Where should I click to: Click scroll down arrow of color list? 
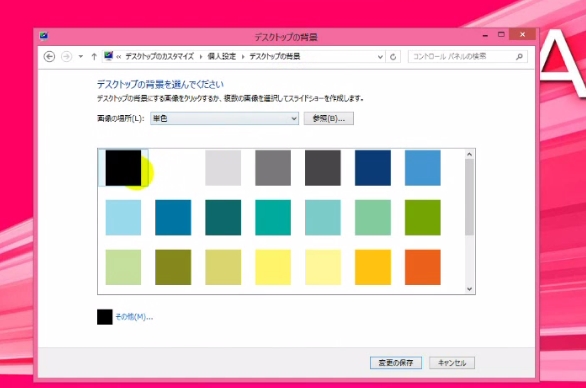[469, 289]
